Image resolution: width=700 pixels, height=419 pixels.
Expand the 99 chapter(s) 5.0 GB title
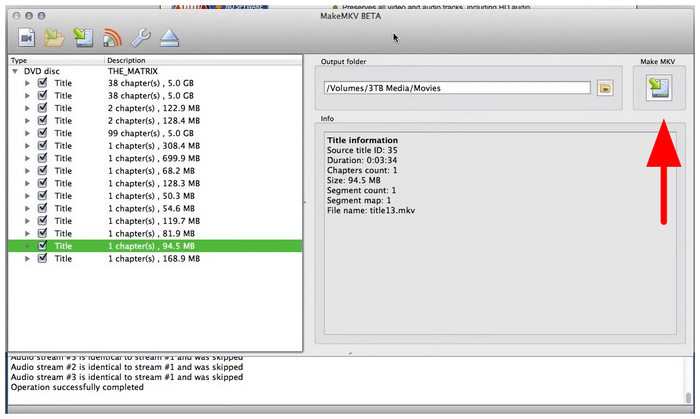[27, 133]
